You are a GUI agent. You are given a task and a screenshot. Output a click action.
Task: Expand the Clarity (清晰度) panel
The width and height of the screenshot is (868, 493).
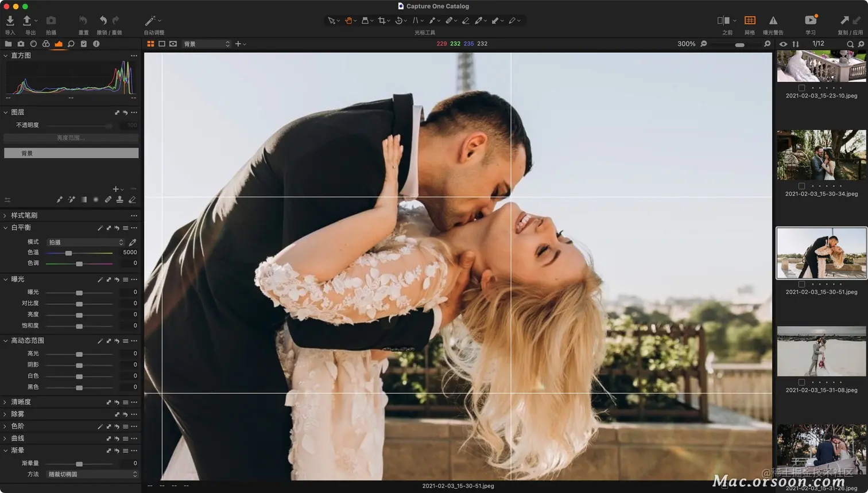6,402
